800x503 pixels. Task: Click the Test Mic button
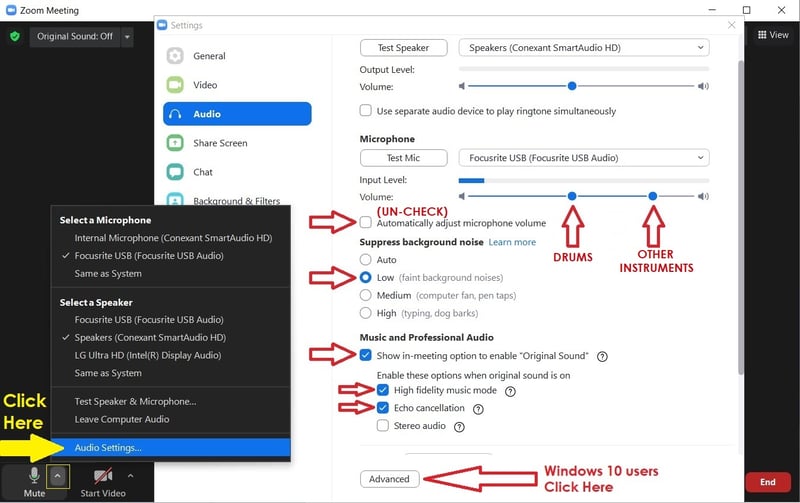click(404, 158)
